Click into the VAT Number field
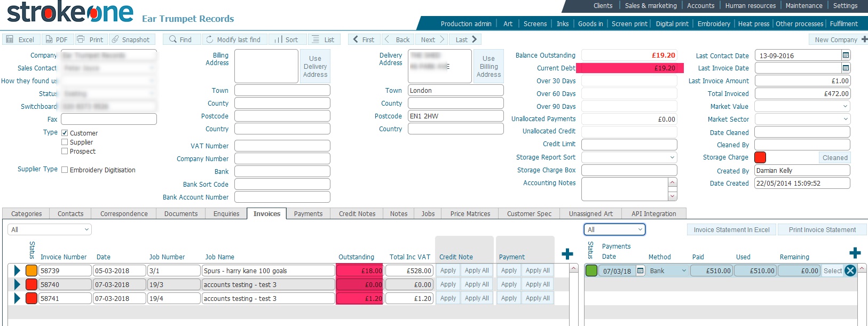 [x=282, y=146]
